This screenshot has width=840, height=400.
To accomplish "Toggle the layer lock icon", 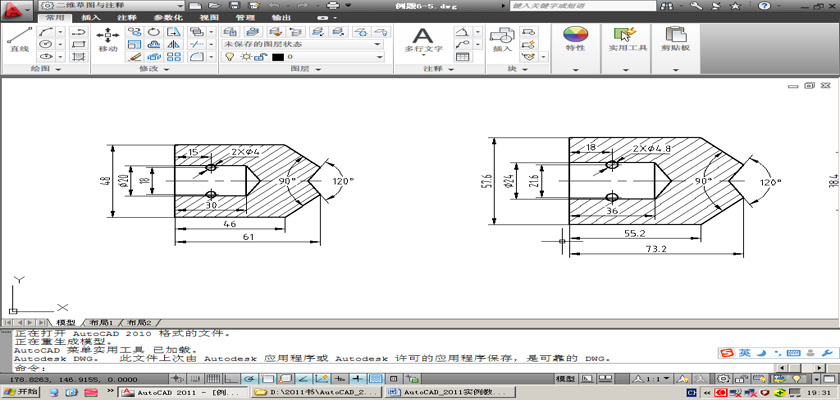I will click(260, 58).
